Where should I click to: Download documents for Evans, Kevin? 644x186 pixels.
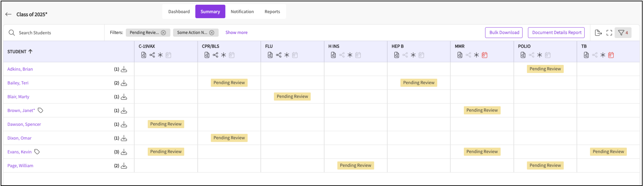tap(124, 152)
